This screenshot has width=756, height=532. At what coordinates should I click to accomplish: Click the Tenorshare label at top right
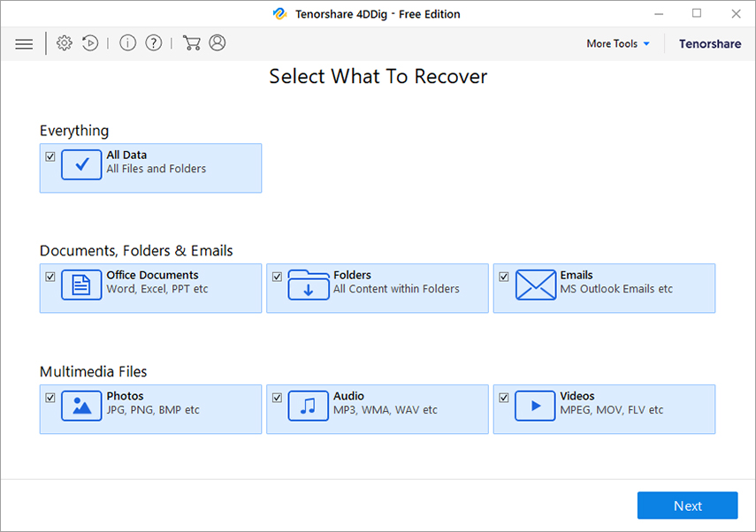tap(710, 43)
